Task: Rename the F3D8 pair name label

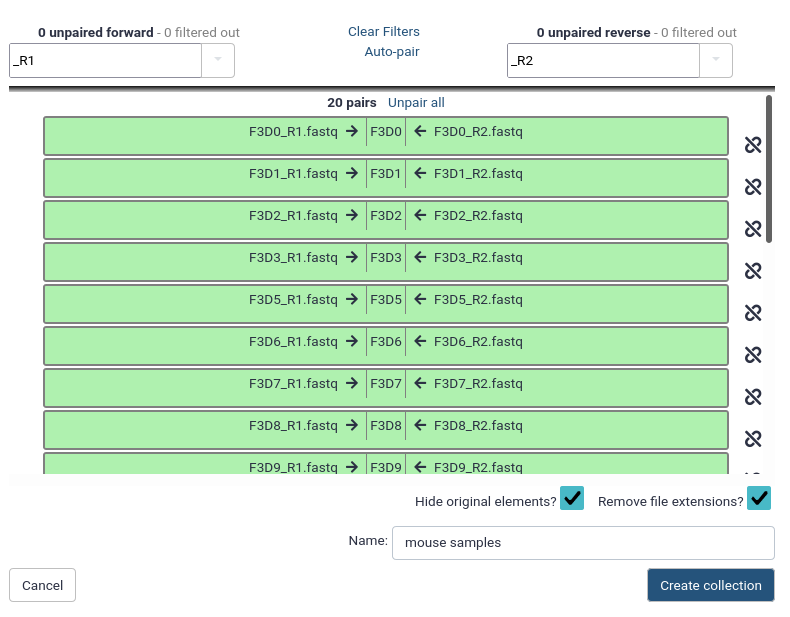Action: [x=386, y=426]
